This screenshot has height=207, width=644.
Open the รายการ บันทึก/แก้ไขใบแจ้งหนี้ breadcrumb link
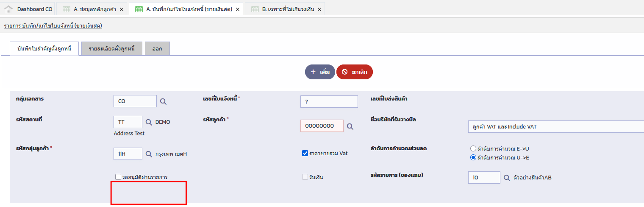53,26
